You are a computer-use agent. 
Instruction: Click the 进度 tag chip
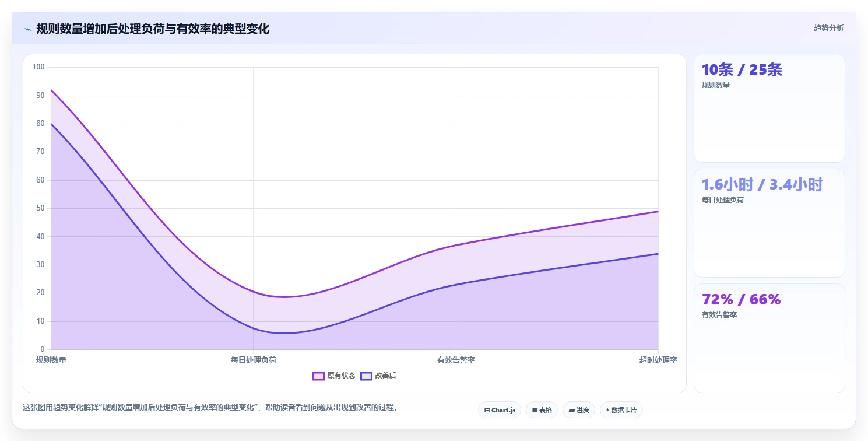579,410
